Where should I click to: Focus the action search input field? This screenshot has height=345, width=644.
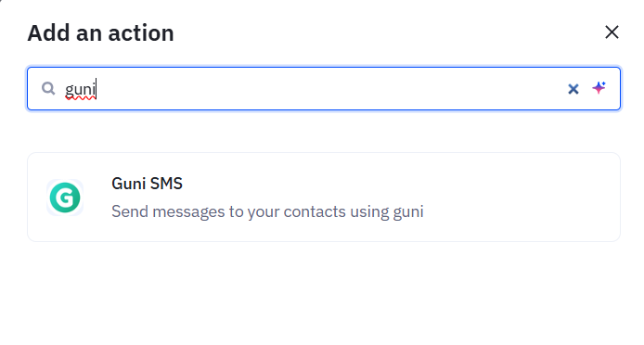coord(324,89)
